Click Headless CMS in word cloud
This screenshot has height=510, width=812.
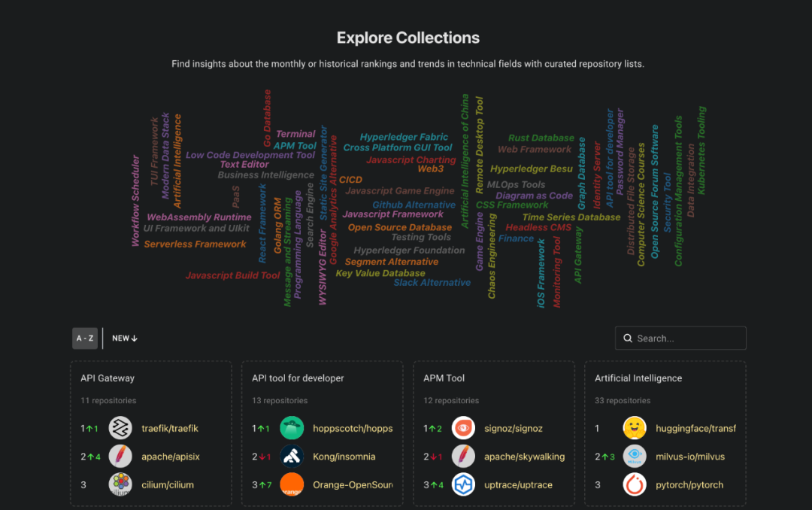click(x=538, y=227)
